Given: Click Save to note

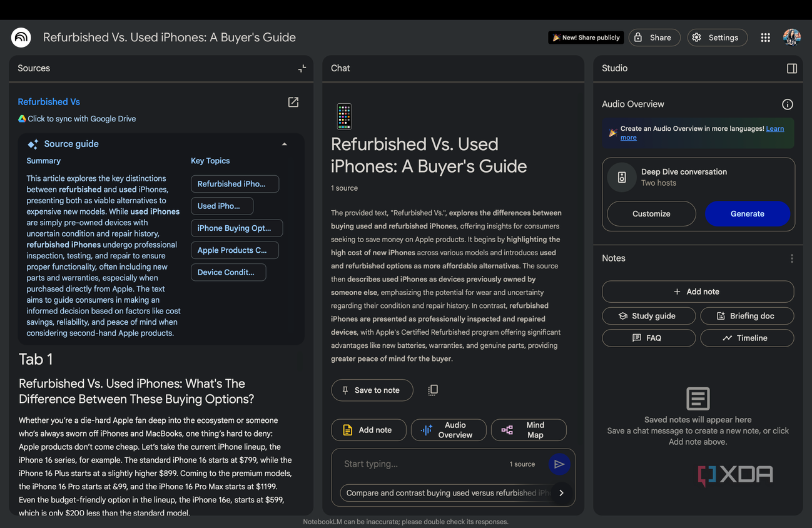Looking at the screenshot, I should click(x=372, y=390).
